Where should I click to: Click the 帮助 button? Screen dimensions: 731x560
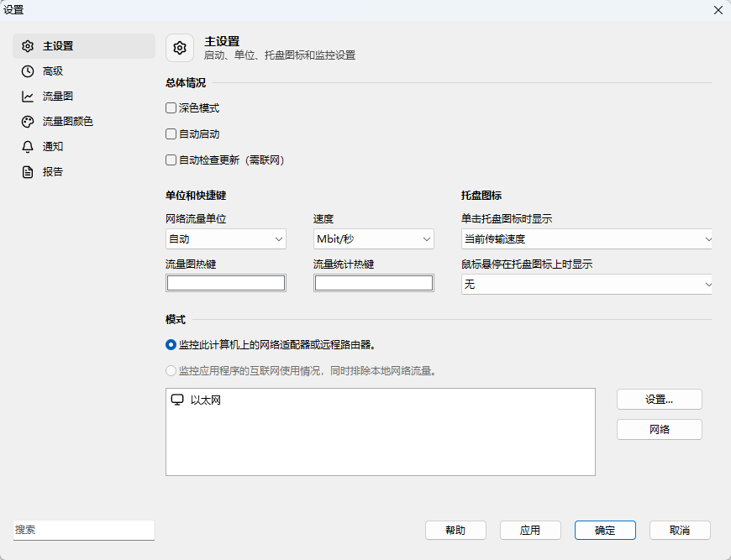[455, 530]
